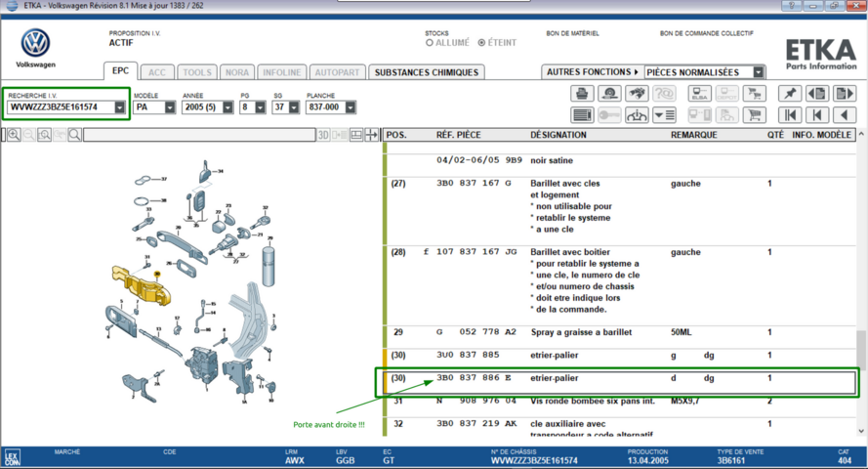This screenshot has height=469, width=868.
Task: Click the printer icon in the toolbar
Action: click(x=582, y=93)
